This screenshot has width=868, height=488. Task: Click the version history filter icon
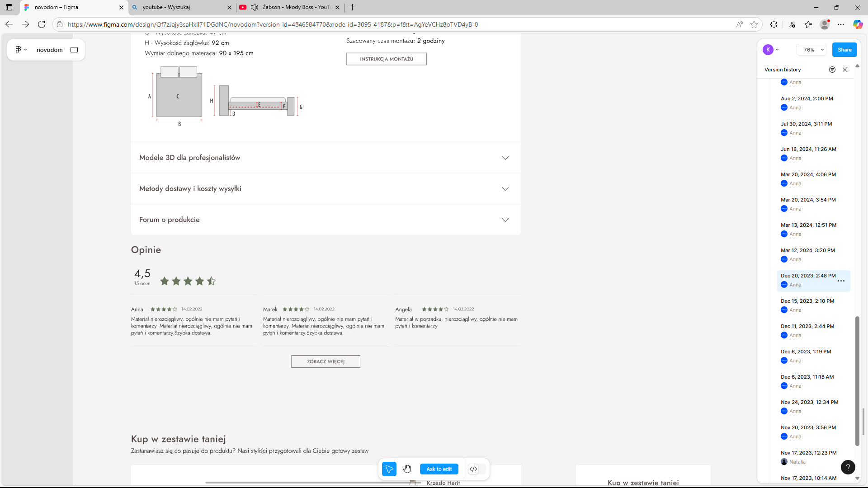tap(832, 70)
